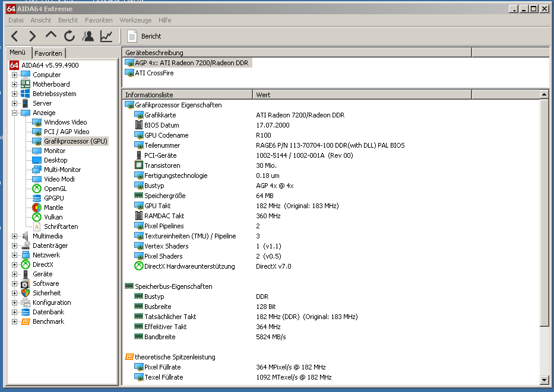Expand the Server tree node
Viewport: 554px width, 392px height.
(14, 103)
